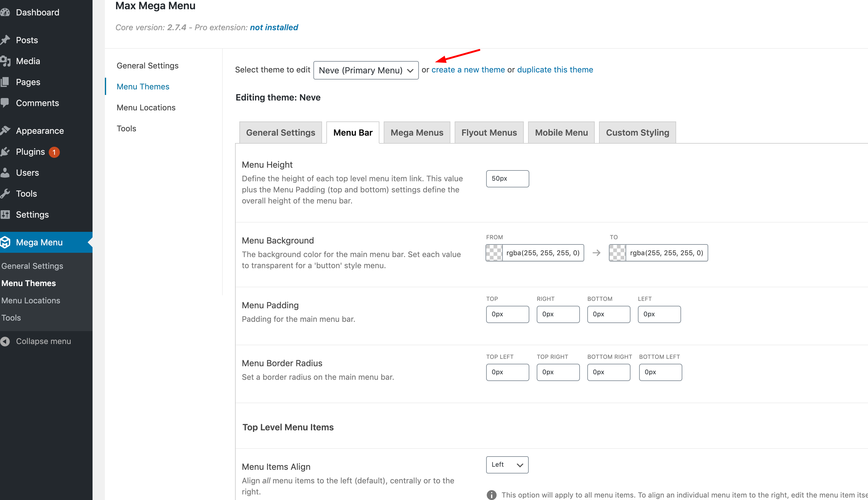This screenshot has width=868, height=500.
Task: Open Pages via its sidebar icon
Action: 6,82
